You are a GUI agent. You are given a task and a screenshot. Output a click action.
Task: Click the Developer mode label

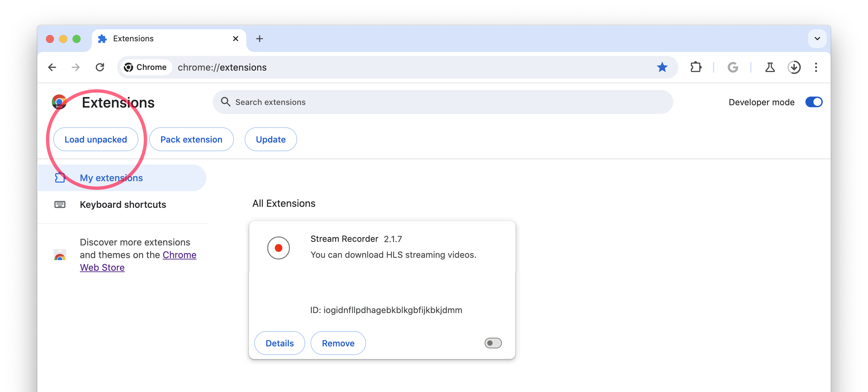761,102
